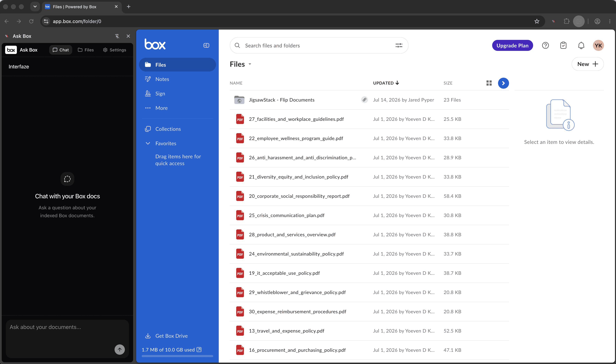Screen dimensions: 616x364
Task: Click Get Box Drive link
Action: click(x=167, y=336)
